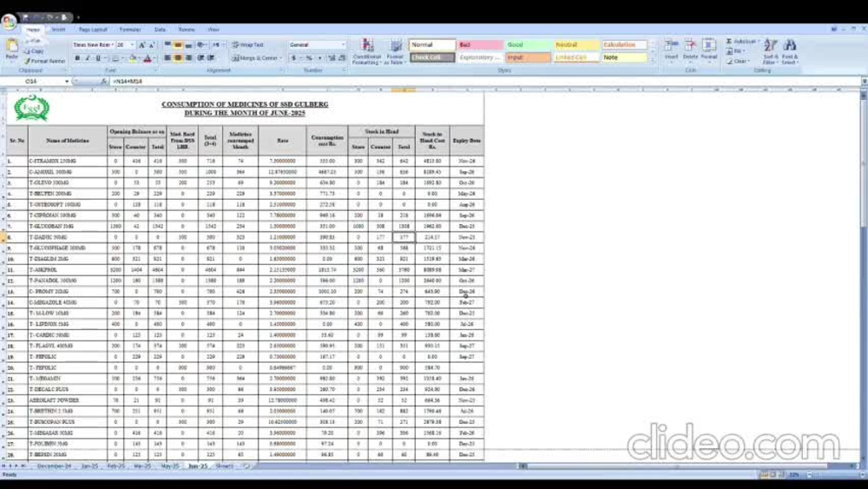Toggle Bold formatting
The height and width of the screenshot is (489, 868).
tap(77, 58)
